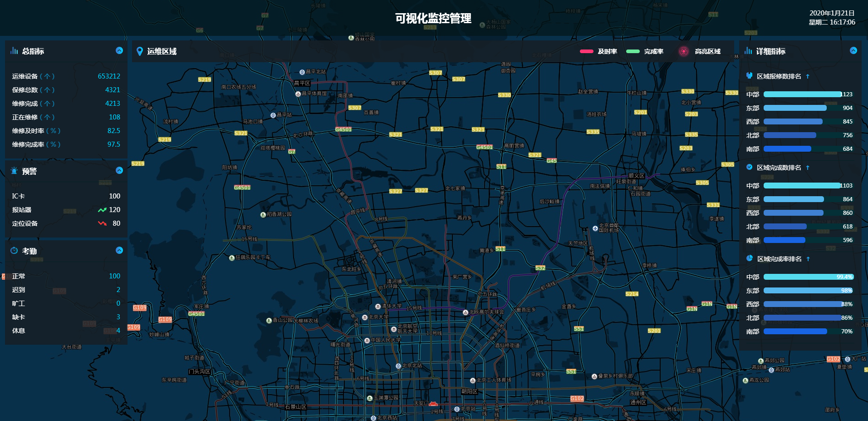
Task: Collapse the 总指标 panel
Action: click(119, 50)
